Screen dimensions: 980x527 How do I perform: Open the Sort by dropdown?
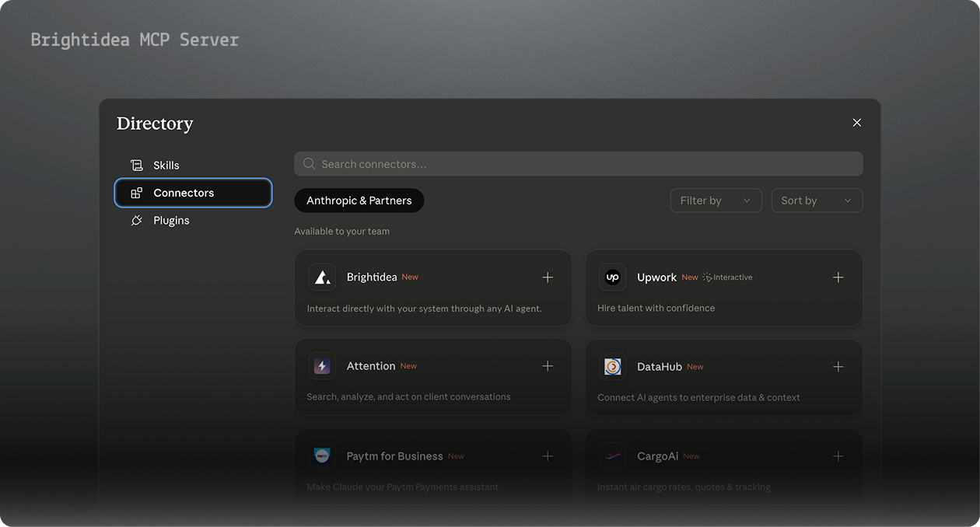(817, 201)
